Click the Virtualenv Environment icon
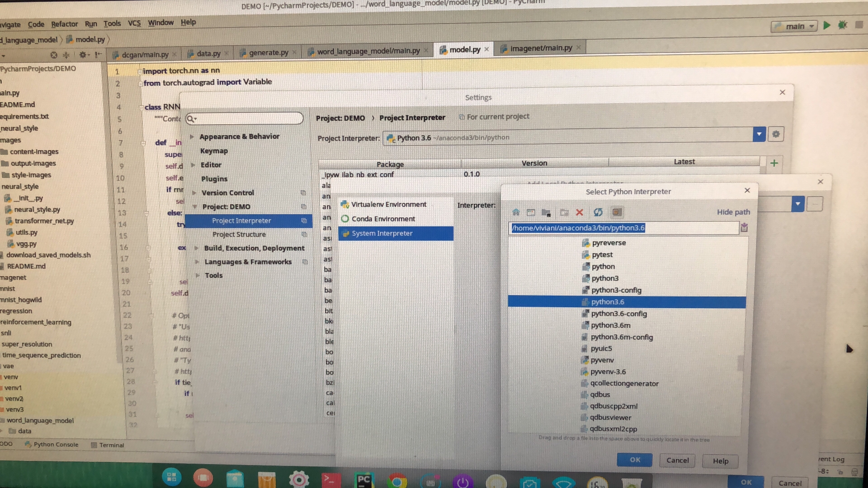The height and width of the screenshot is (488, 868). 344,204
